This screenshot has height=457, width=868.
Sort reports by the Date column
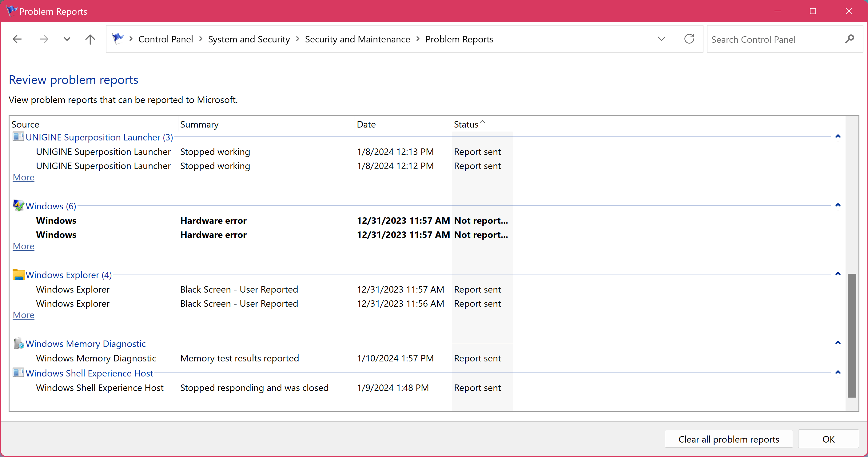(x=403, y=124)
